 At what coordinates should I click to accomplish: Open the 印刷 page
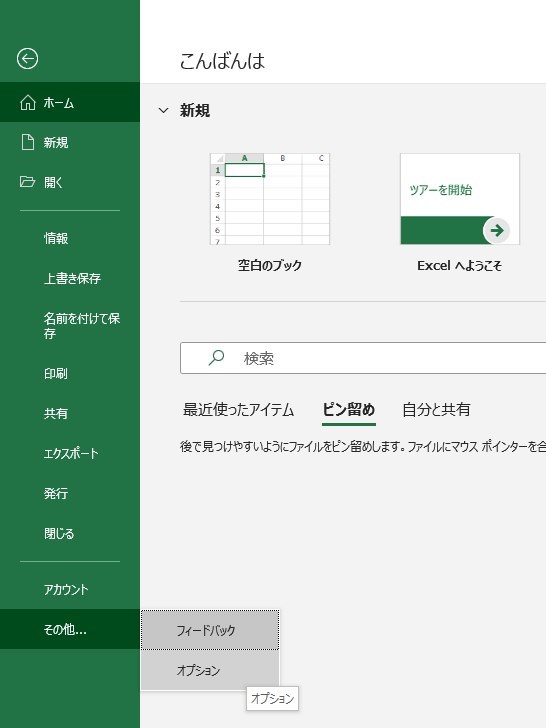pyautogui.click(x=70, y=373)
